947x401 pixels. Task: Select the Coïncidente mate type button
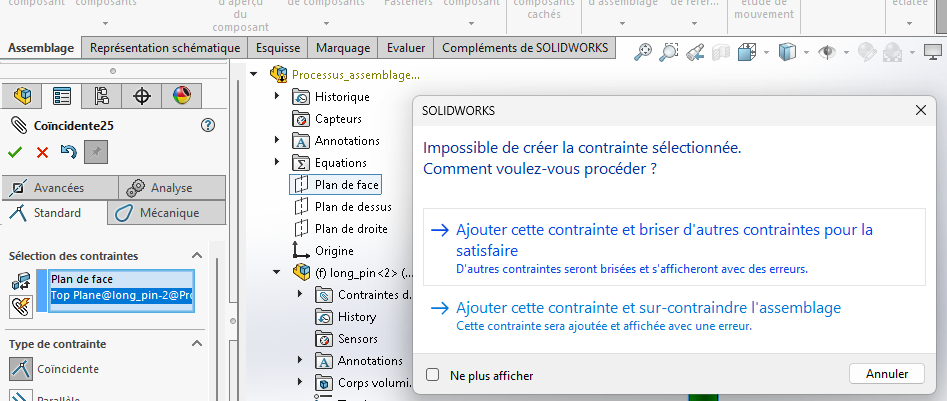[x=21, y=369]
